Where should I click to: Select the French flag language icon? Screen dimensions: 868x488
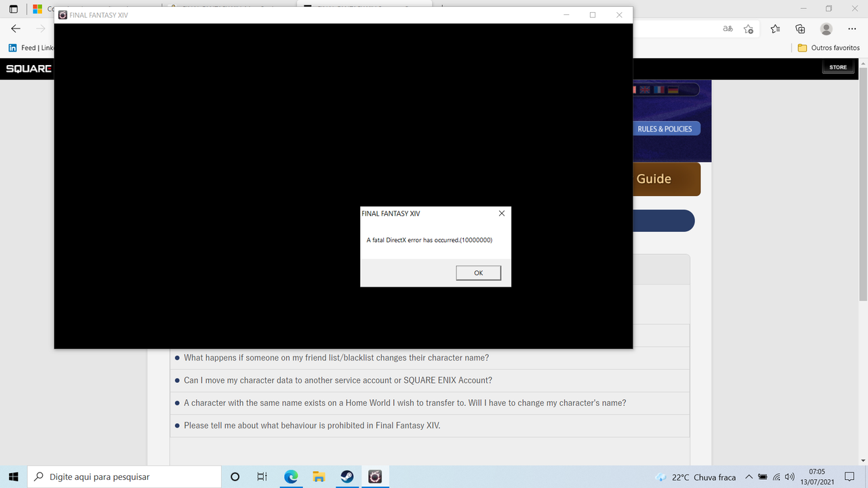pyautogui.click(x=658, y=89)
